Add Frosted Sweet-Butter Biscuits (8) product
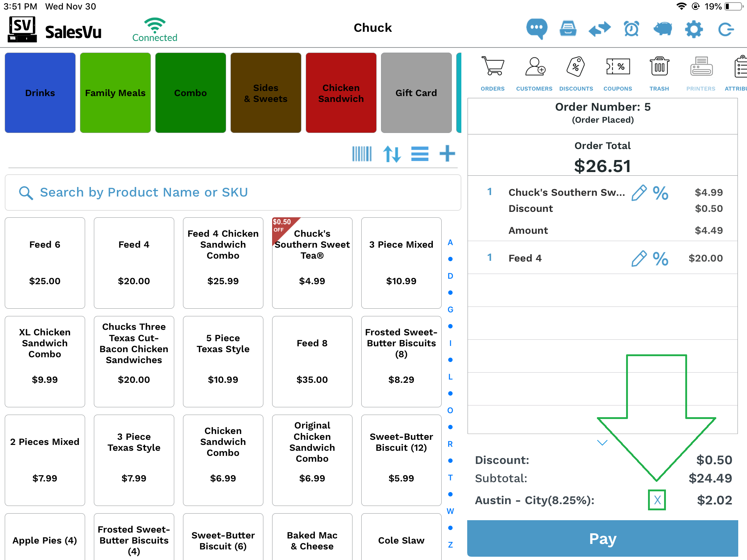This screenshot has width=747, height=560. point(401,362)
